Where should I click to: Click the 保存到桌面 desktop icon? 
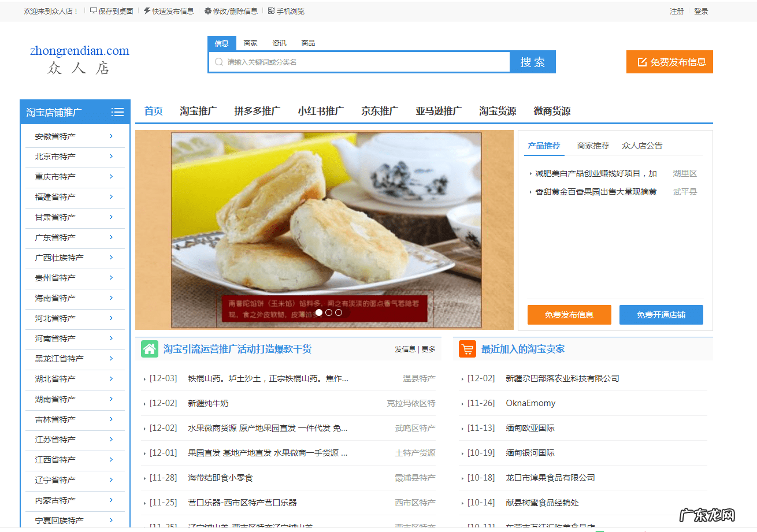[94, 10]
